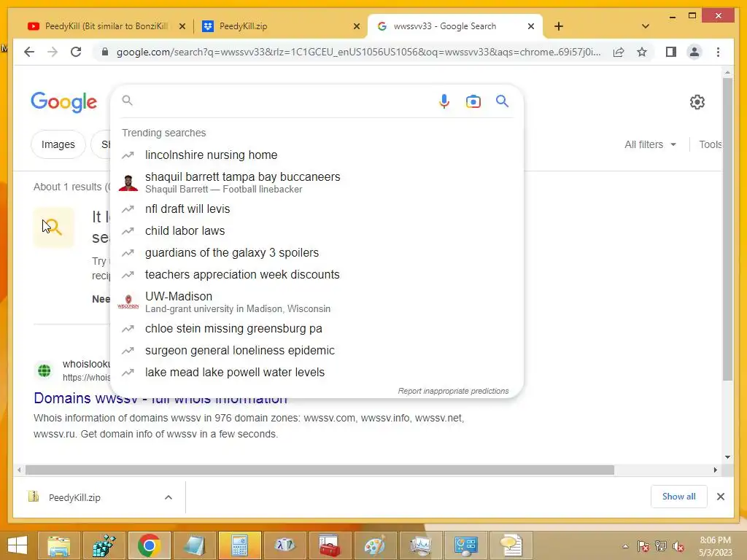Screen dimensions: 747x560
Task: Click the Google logo
Action: click(64, 102)
